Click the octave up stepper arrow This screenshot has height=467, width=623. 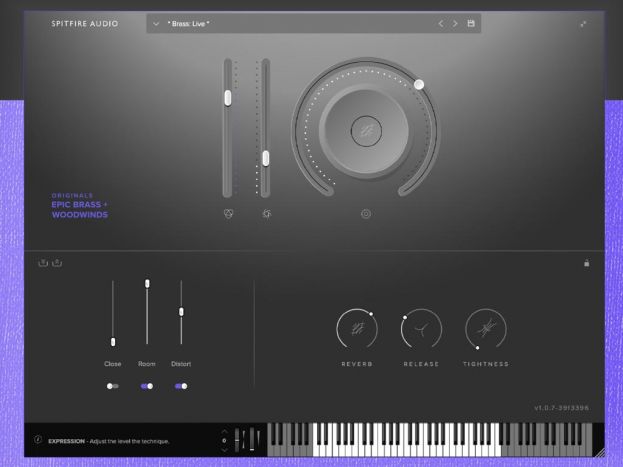tap(224, 434)
